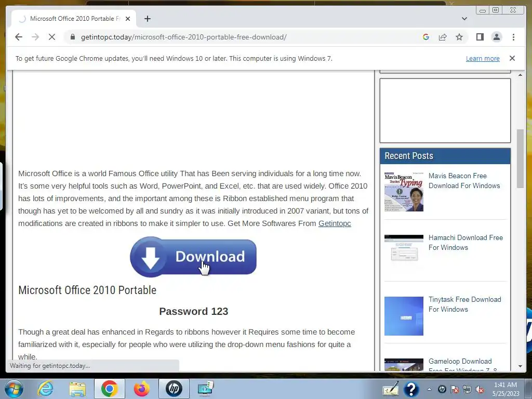Viewport: 532px width, 399px height.
Task: Open a new browser tab
Action: pyautogui.click(x=147, y=19)
